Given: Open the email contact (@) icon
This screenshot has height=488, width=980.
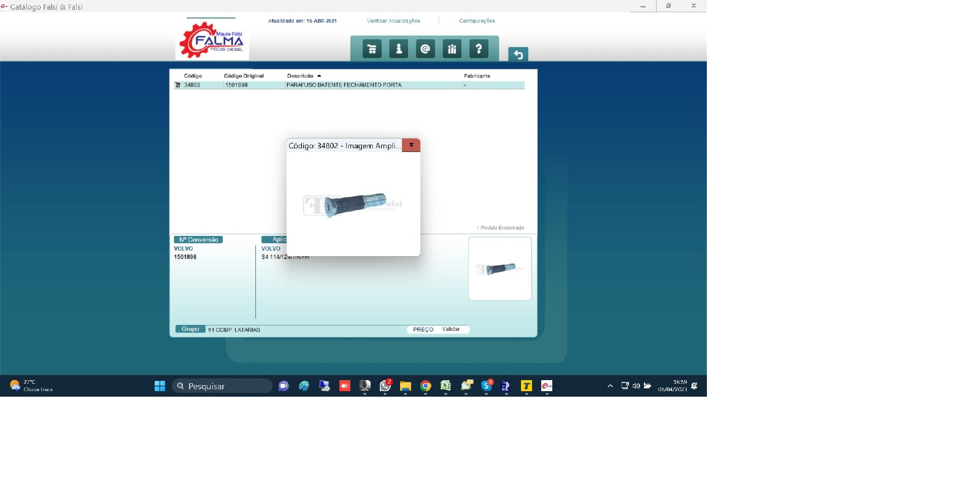Looking at the screenshot, I should pyautogui.click(x=425, y=49).
